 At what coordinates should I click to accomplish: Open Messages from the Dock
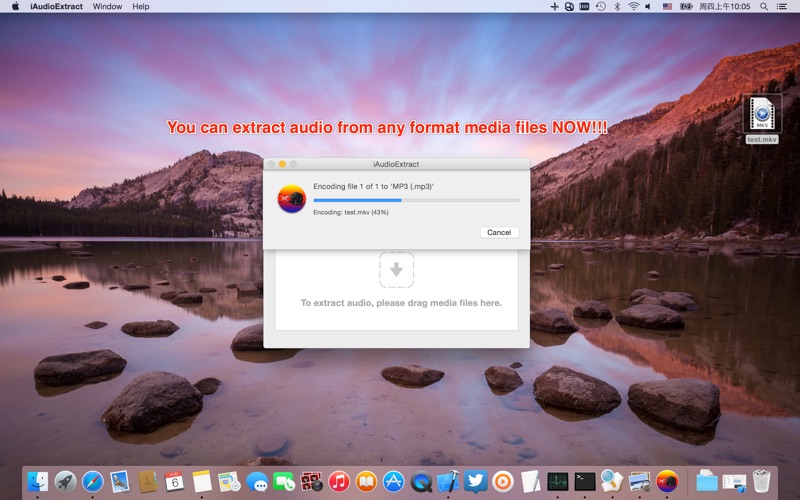coord(257,481)
